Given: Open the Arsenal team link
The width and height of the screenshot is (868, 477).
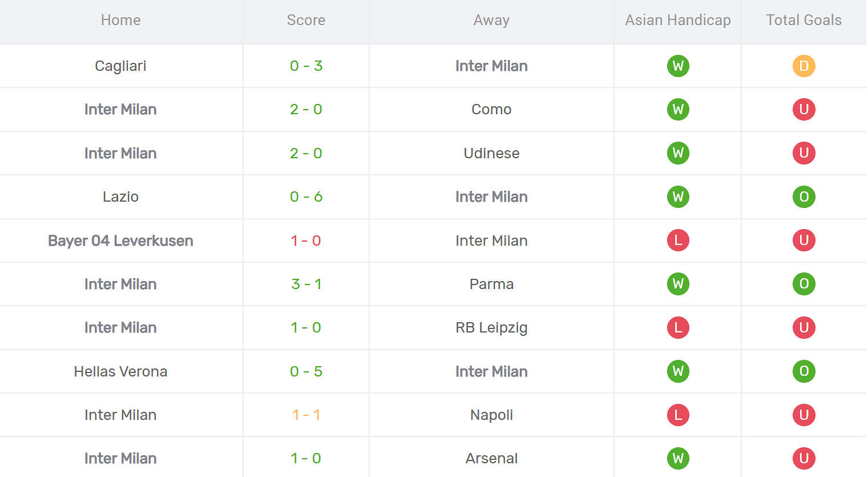Looking at the screenshot, I should 491,458.
